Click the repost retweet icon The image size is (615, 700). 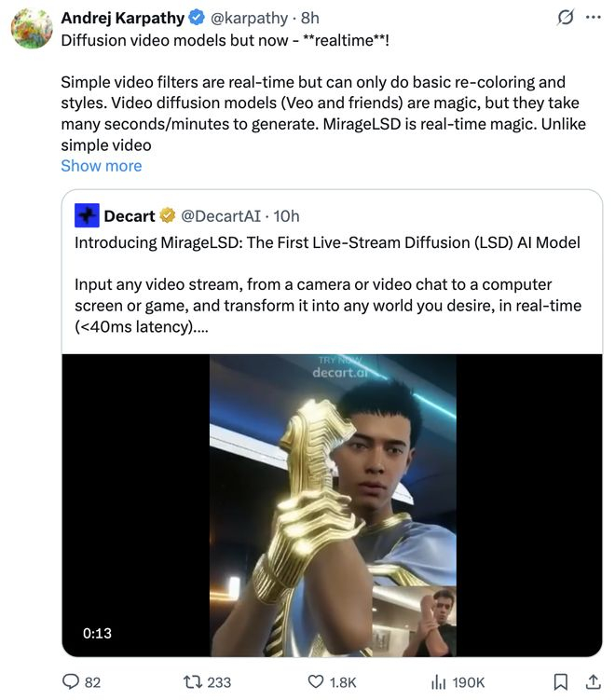(x=194, y=682)
